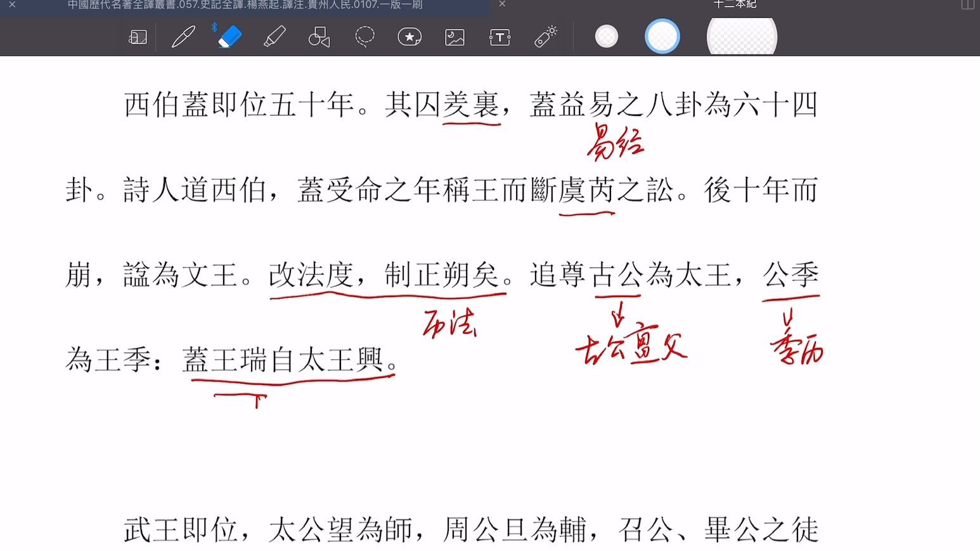980x551 pixels.
Task: Close the 十二本紀 tab
Action: point(502,4)
